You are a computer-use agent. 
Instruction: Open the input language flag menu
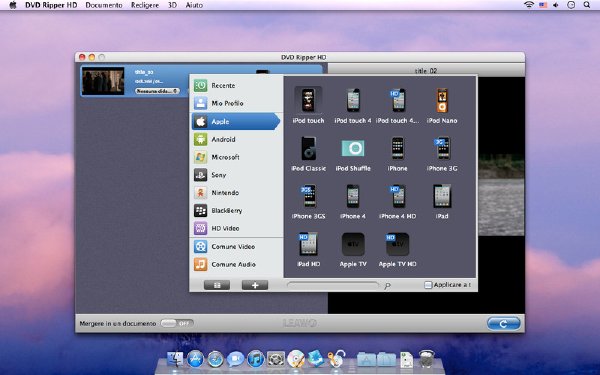click(543, 5)
